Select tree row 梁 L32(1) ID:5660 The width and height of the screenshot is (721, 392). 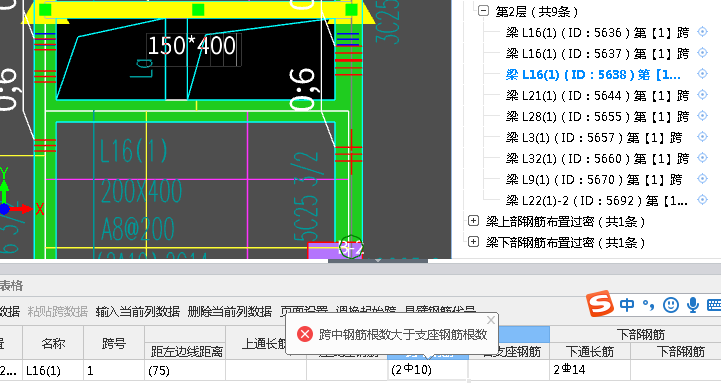[597, 159]
